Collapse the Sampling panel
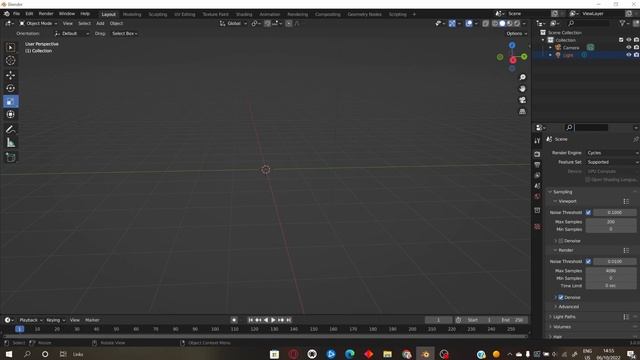 click(562, 192)
